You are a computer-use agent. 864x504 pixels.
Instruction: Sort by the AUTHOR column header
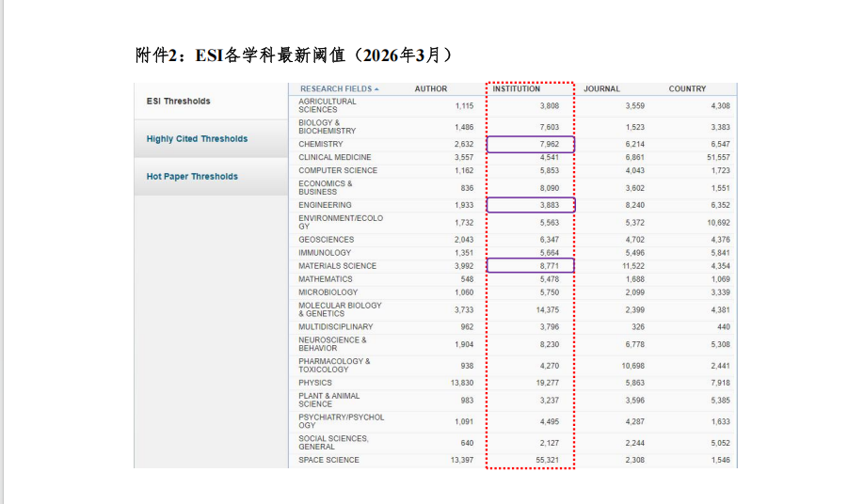(431, 89)
